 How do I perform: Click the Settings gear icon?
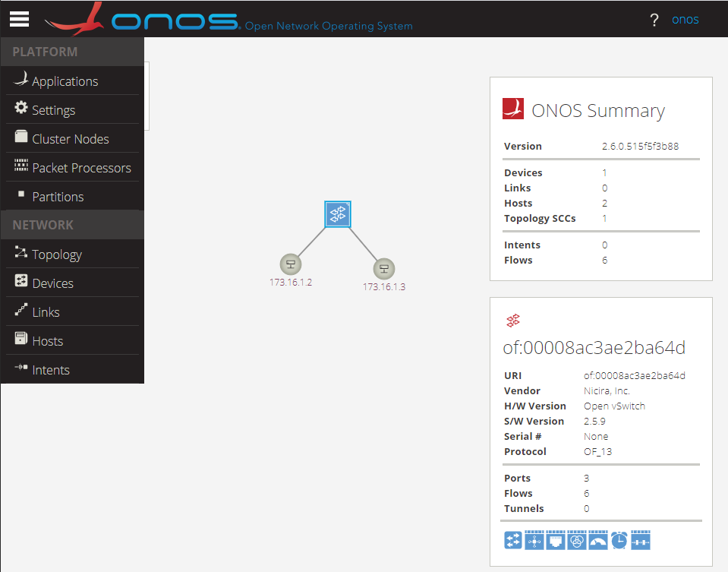coord(21,107)
